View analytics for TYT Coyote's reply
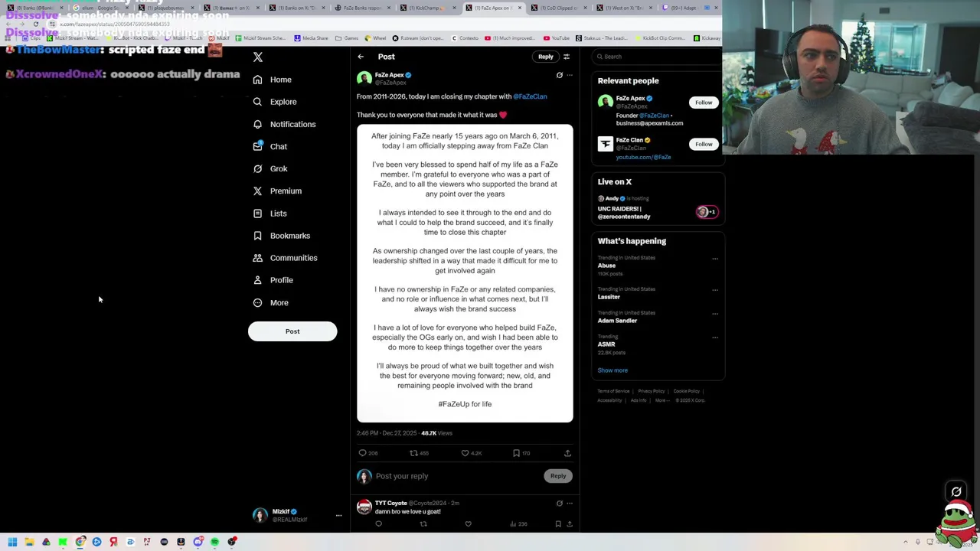 tap(519, 524)
